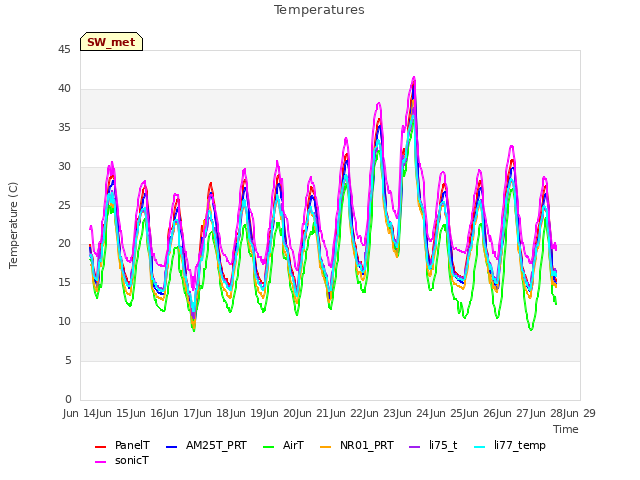The image size is (640, 480).
Task: Click the 10 y-axis tick value
Action: (64, 322)
